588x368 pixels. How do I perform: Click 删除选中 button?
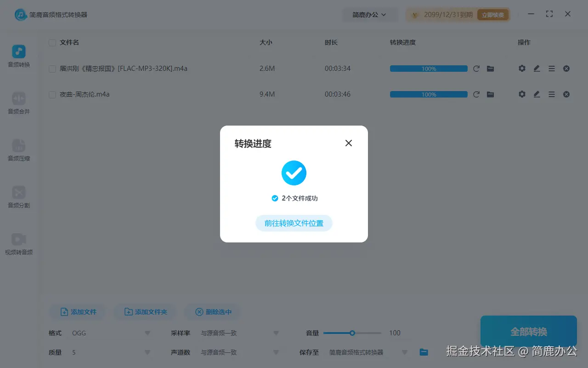pyautogui.click(x=213, y=312)
